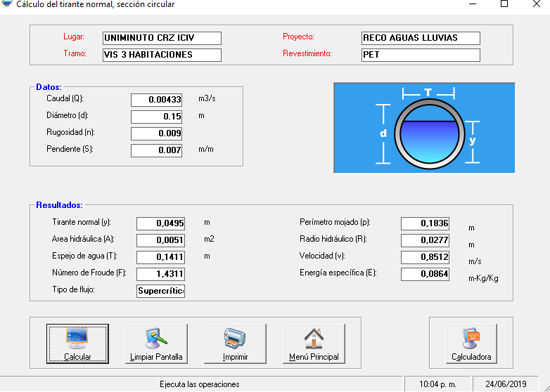This screenshot has width=550, height=392.
Task: Maximize the application window
Action: [504, 4]
